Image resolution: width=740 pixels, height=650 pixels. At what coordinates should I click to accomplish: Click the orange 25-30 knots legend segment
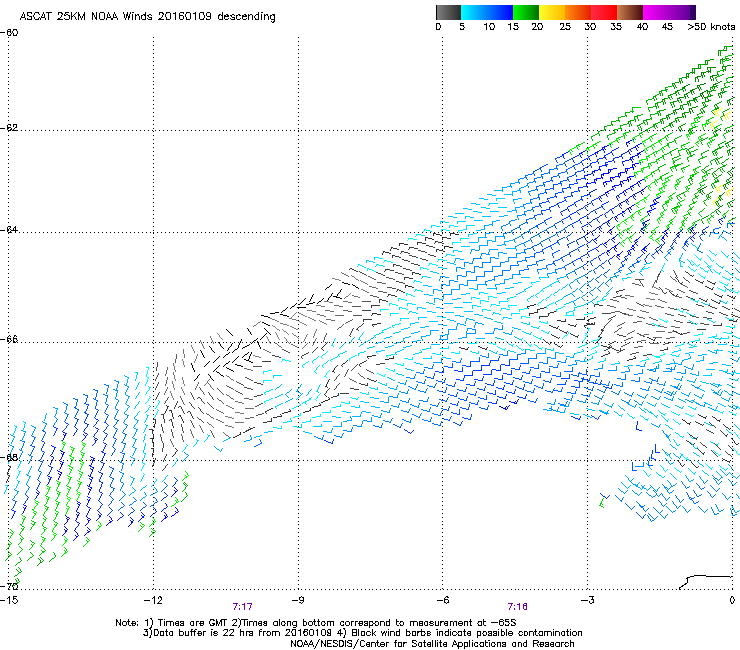click(578, 12)
